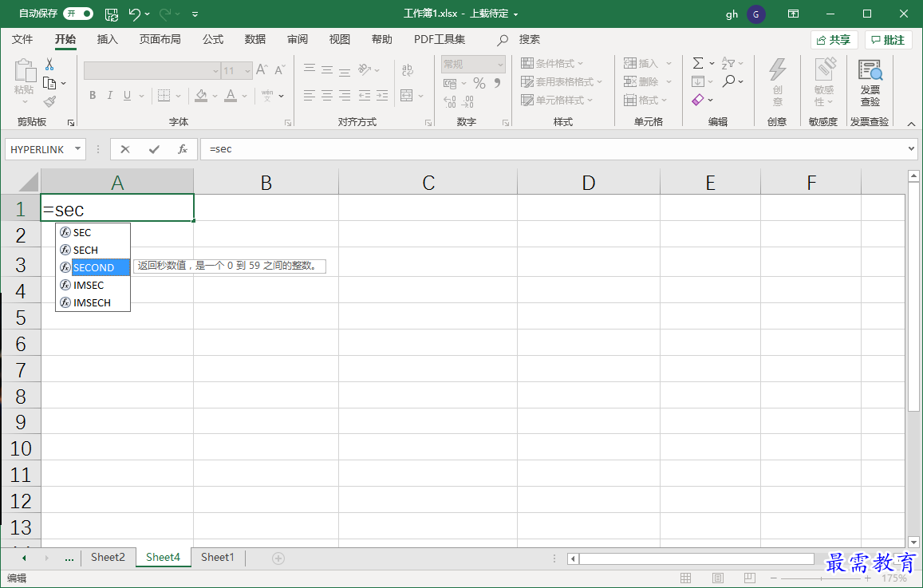
Task: Click the Increase Decimal icon
Action: [450, 102]
